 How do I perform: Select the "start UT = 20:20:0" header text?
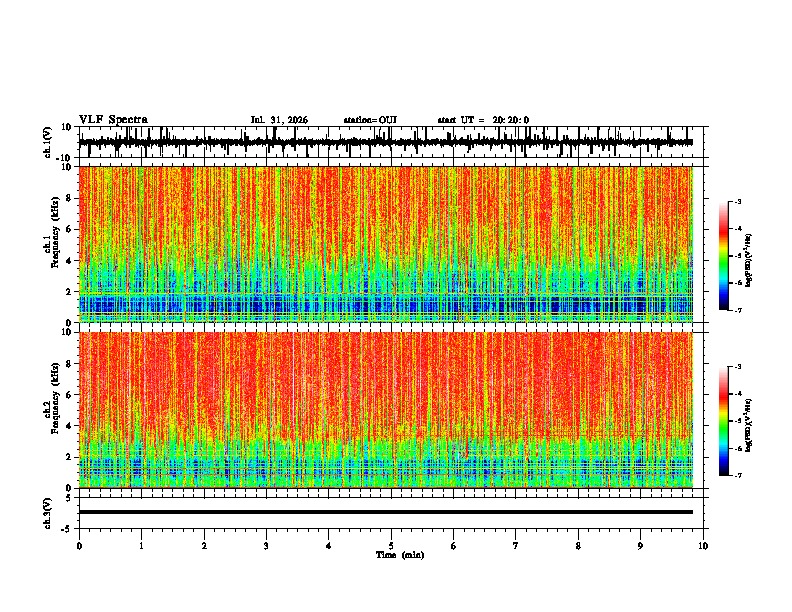[x=483, y=120]
